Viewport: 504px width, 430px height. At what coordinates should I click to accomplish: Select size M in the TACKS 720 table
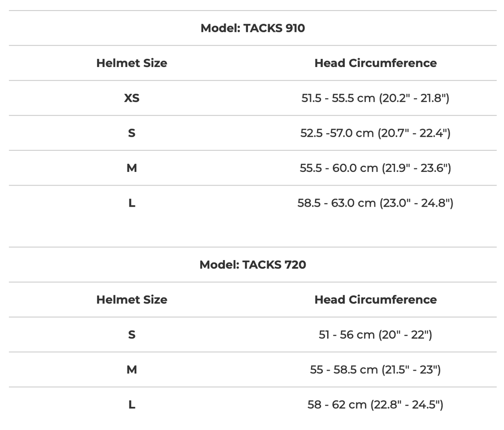coord(132,370)
